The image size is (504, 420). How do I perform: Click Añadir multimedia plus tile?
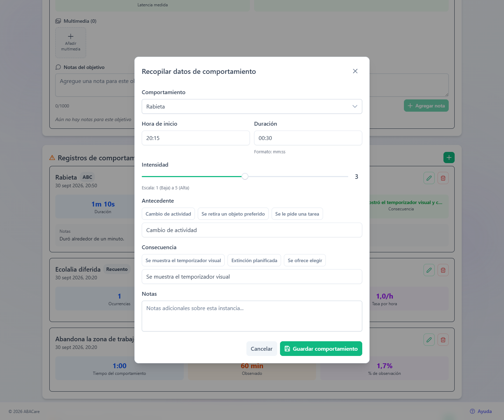(71, 43)
